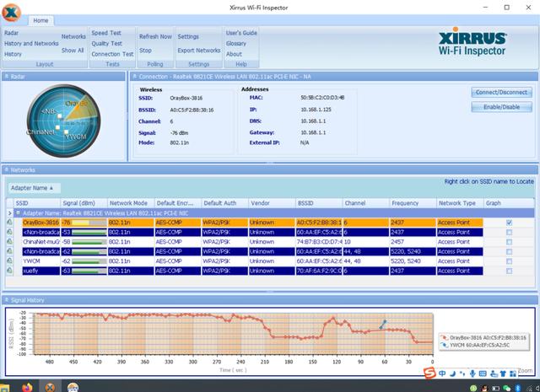Enable the Graph checkbox for ChinaNet network

508,241
